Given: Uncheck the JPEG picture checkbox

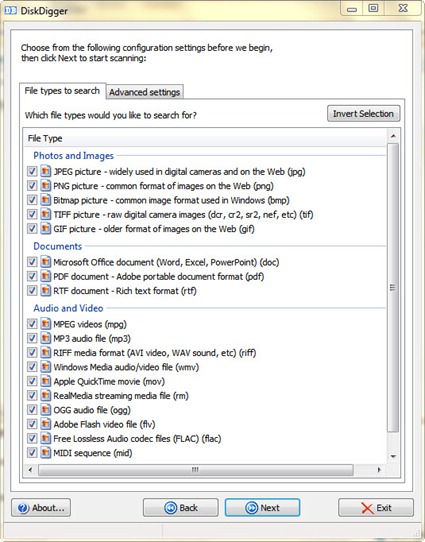Looking at the screenshot, I should click(32, 171).
